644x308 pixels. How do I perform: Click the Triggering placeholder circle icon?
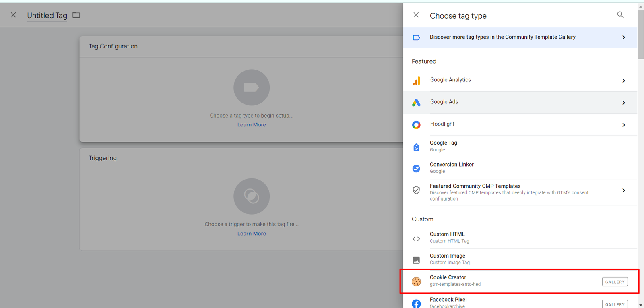[x=252, y=196]
